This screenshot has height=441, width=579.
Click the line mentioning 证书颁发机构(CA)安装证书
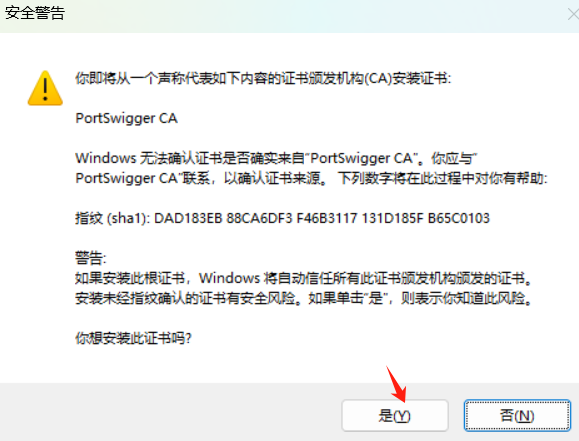(263, 78)
